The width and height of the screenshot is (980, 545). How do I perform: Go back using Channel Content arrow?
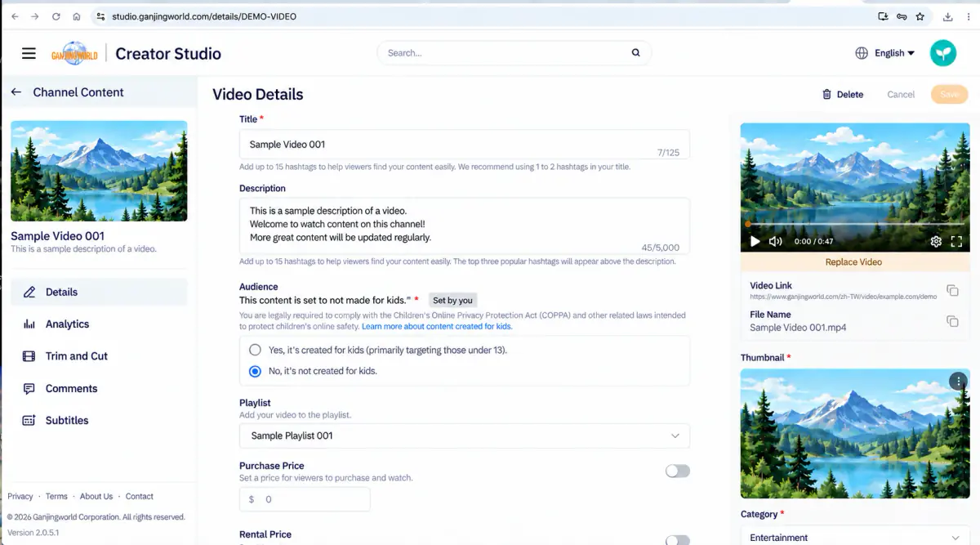point(16,92)
